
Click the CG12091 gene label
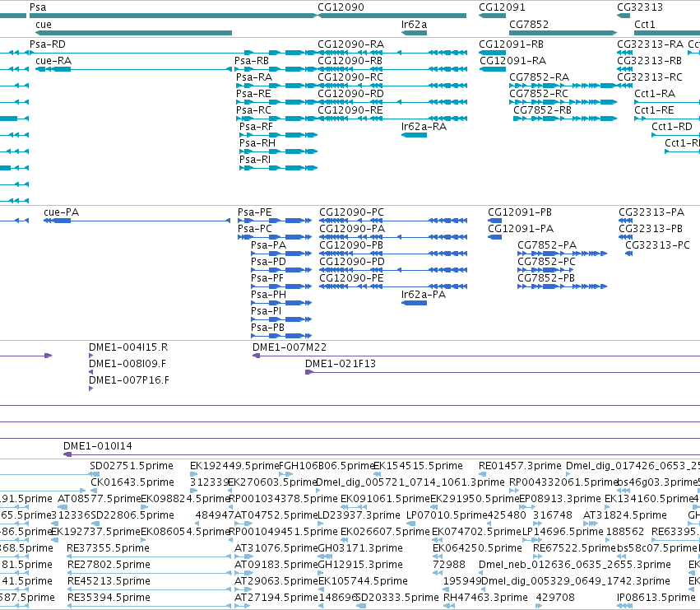click(502, 7)
